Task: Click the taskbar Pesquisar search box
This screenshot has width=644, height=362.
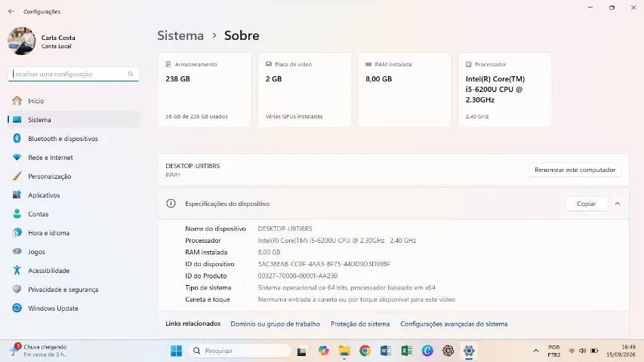Action: [x=240, y=351]
